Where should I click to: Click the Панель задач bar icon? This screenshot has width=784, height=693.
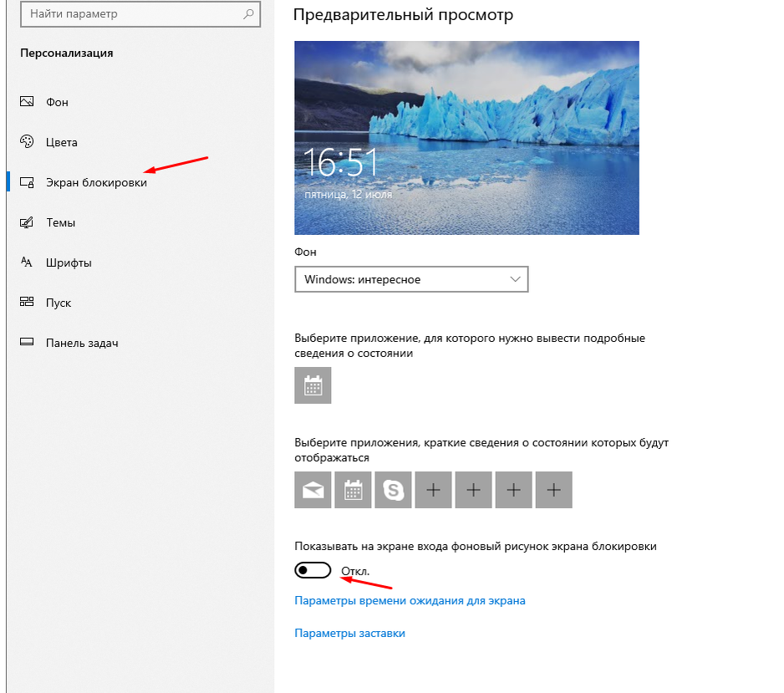(x=27, y=342)
